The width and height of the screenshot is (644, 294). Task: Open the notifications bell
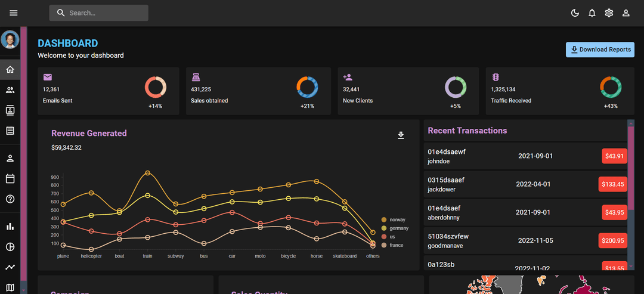coord(592,13)
